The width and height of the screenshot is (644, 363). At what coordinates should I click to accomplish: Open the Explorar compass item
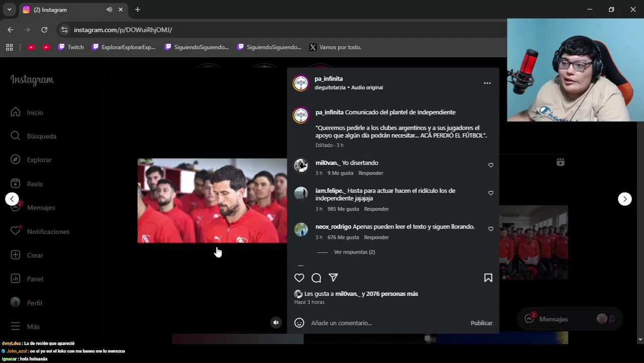pyautogui.click(x=31, y=160)
